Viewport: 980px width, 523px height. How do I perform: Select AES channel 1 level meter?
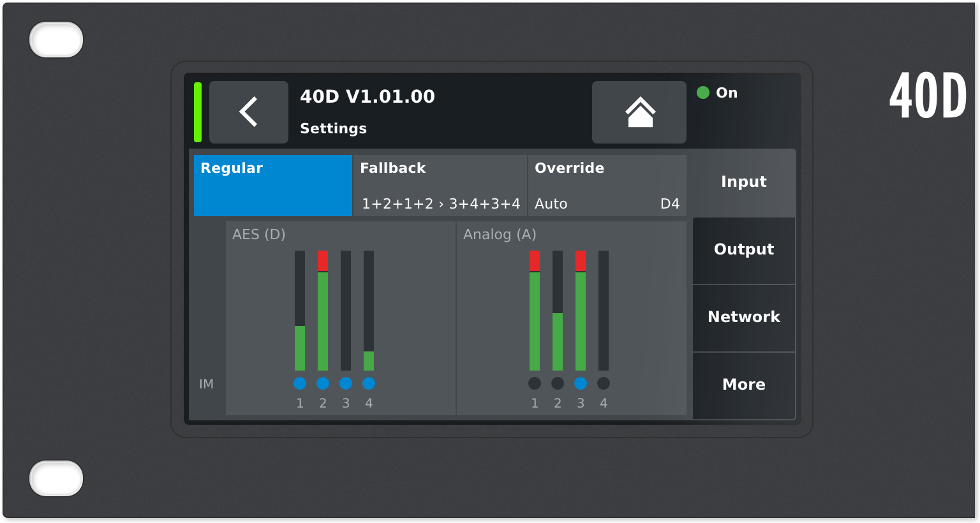pos(300,311)
